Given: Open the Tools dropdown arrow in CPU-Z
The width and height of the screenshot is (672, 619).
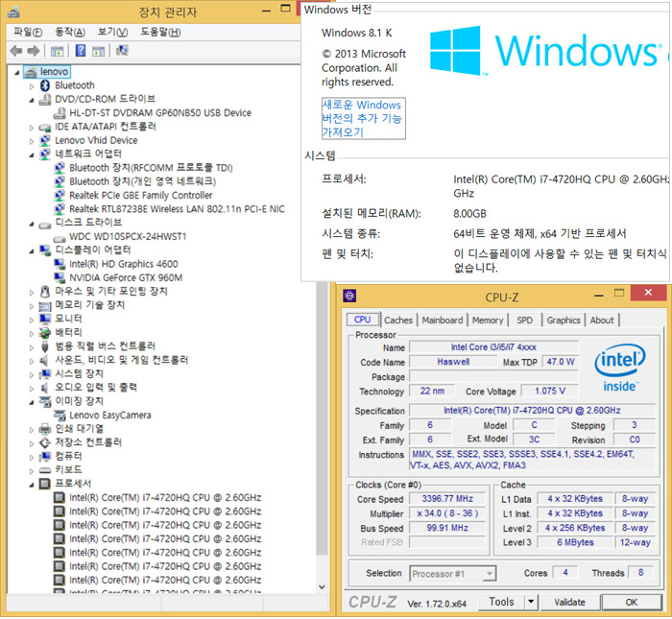Looking at the screenshot, I should click(x=531, y=602).
